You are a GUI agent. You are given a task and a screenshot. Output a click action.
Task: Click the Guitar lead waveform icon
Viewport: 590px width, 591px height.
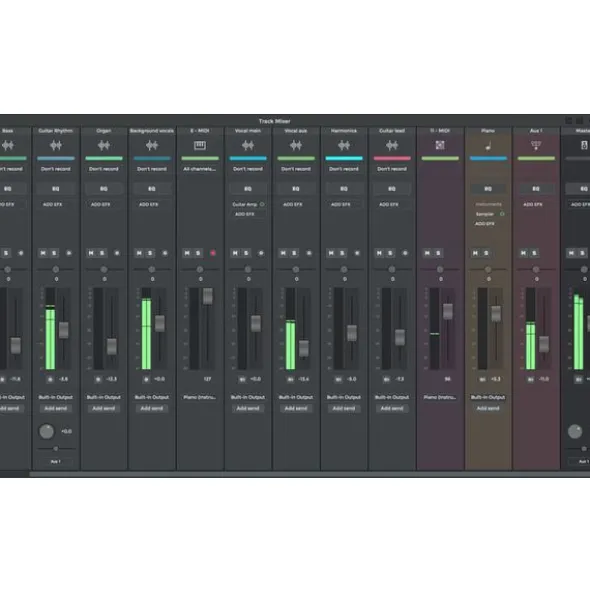click(x=392, y=145)
